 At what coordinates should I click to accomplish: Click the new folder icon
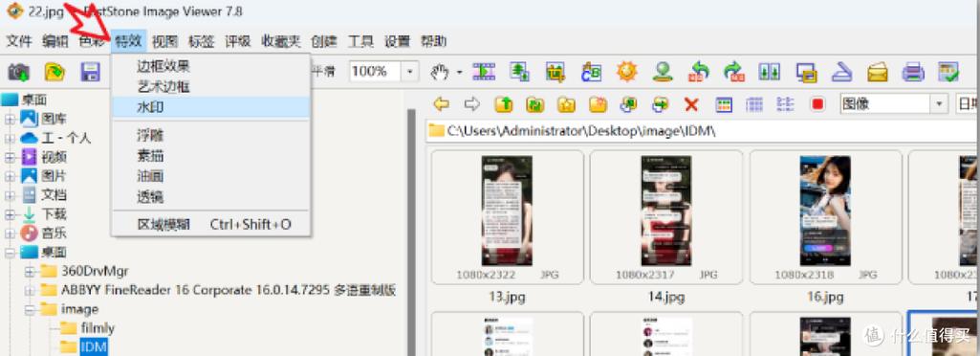[x=598, y=104]
